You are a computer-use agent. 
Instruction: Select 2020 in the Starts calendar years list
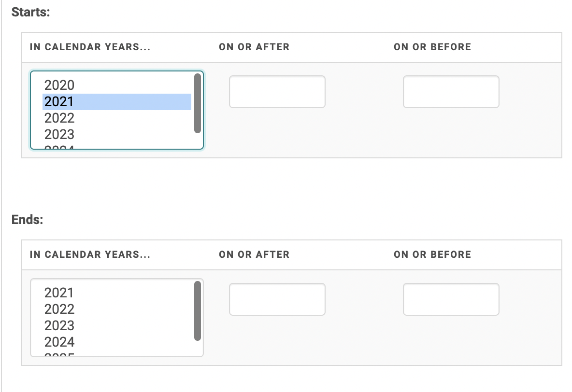(x=59, y=85)
